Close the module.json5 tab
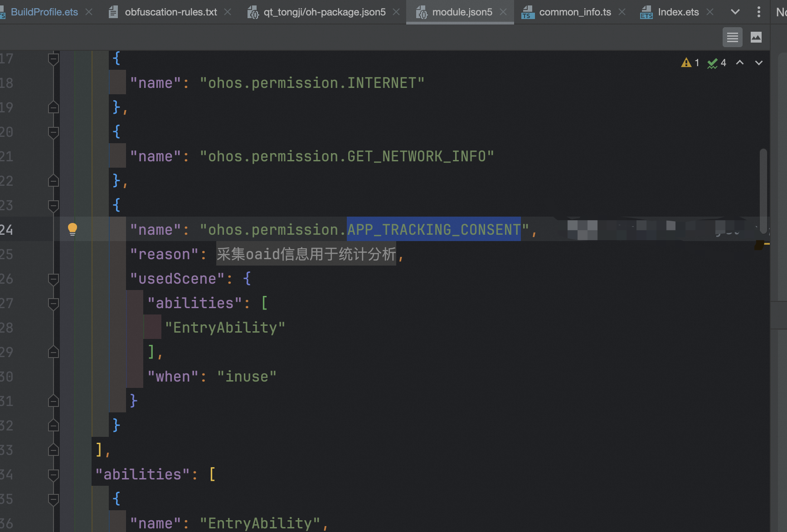 coord(503,12)
